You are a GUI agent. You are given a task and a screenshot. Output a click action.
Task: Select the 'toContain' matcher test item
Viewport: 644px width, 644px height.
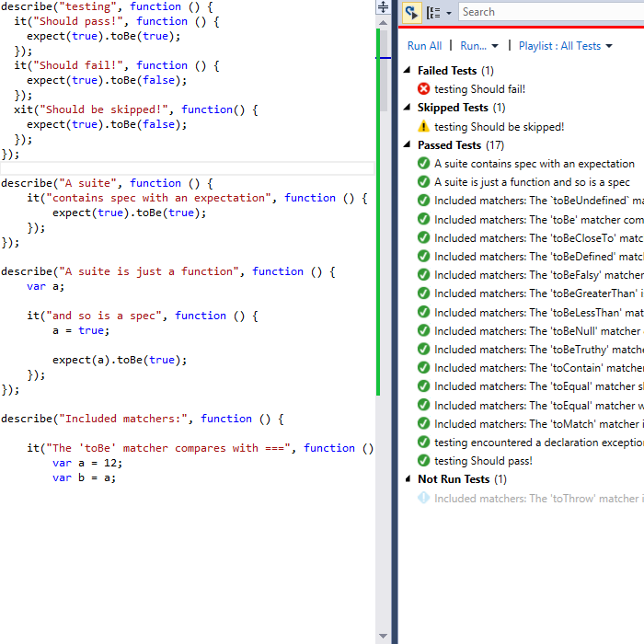click(x=539, y=368)
